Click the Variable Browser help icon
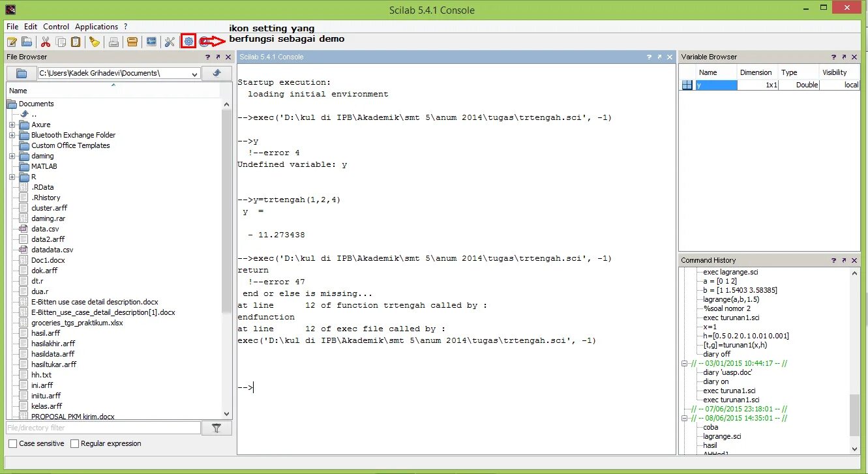This screenshot has height=474, width=868. tap(833, 57)
